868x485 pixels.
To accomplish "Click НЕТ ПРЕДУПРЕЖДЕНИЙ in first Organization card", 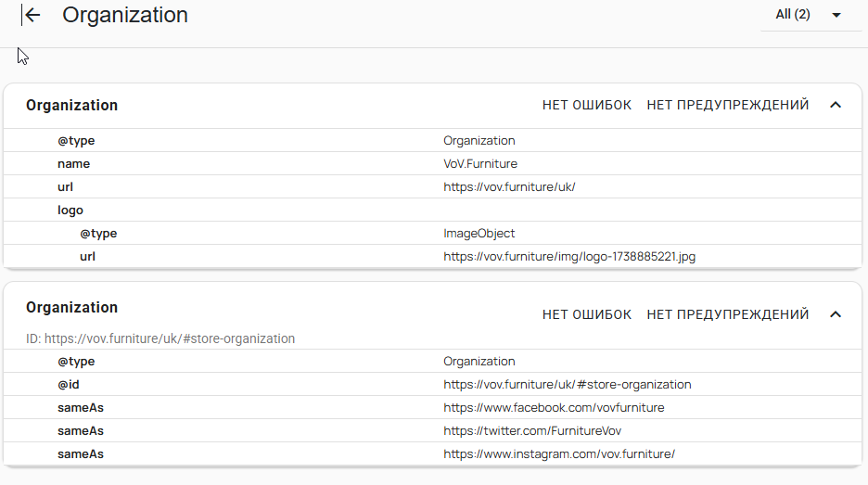I will (728, 105).
